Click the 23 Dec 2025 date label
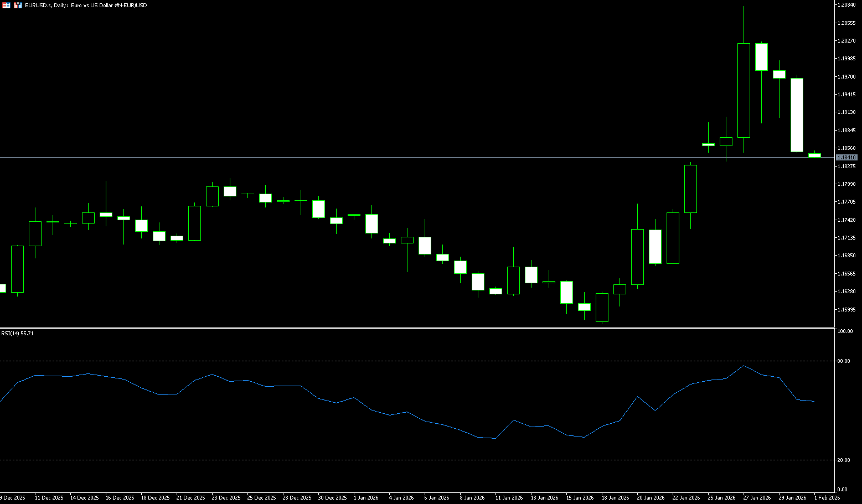This screenshot has width=862, height=504. [x=226, y=498]
